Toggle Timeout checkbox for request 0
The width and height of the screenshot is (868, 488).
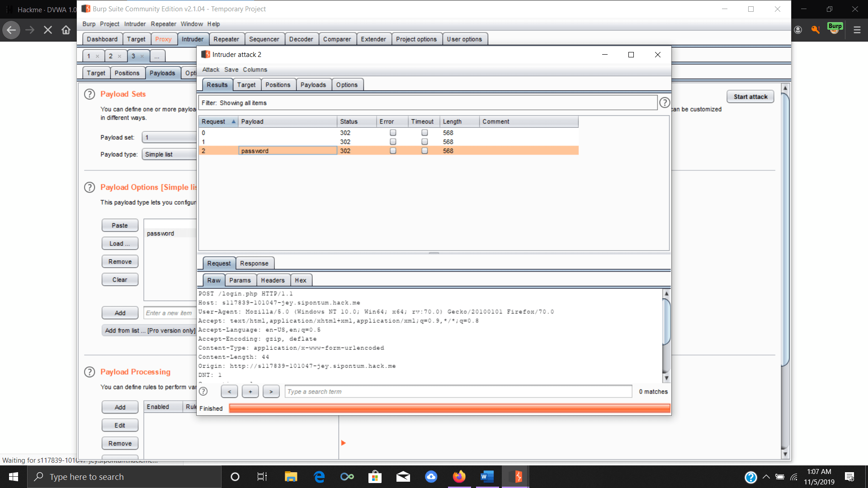(425, 133)
